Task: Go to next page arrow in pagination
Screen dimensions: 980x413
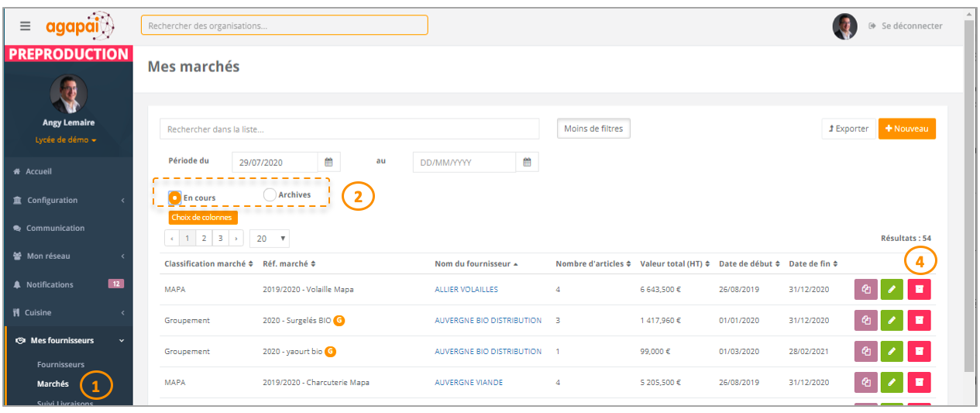Action: coord(236,239)
